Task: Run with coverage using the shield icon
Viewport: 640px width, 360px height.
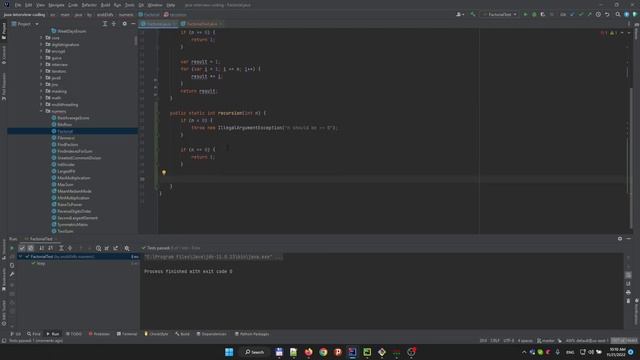Action: [542, 14]
